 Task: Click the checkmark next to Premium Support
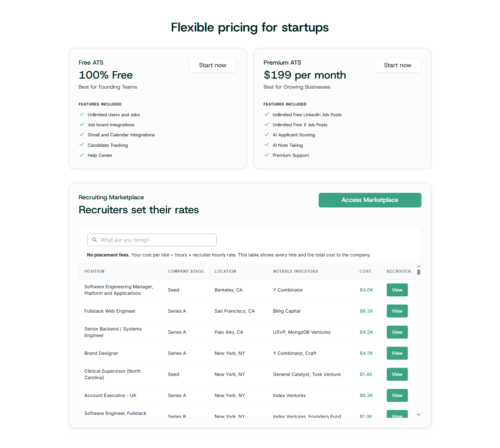266,155
